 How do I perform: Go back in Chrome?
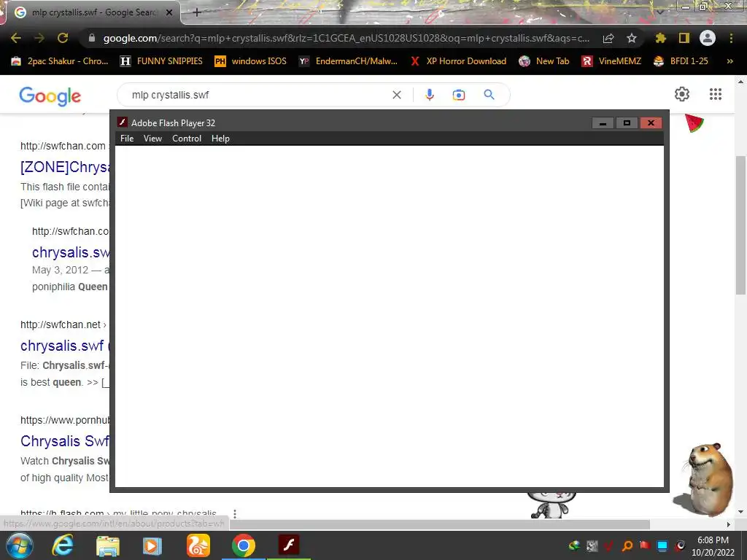point(16,38)
